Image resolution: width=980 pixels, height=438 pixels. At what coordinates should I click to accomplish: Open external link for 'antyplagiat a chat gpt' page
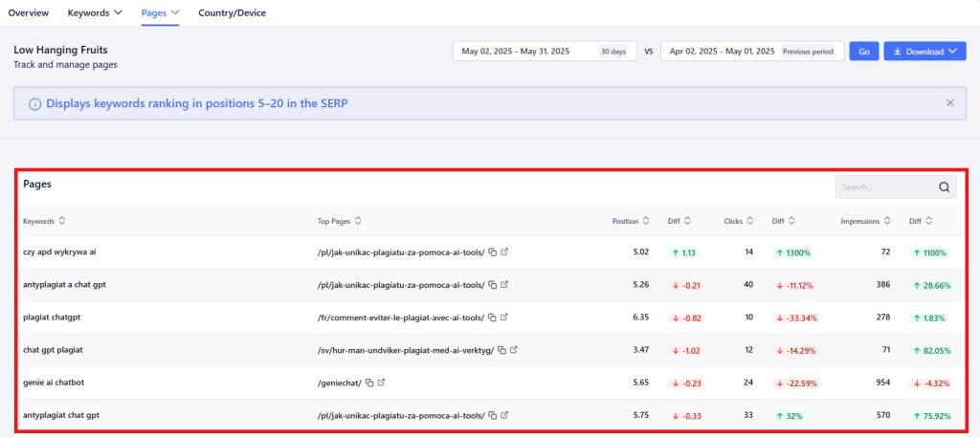coord(504,285)
